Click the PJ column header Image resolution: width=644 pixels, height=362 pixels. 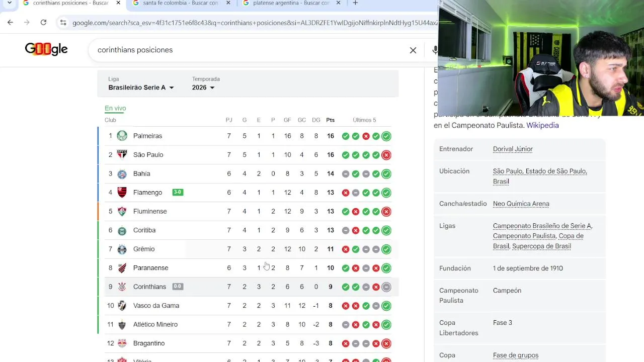click(x=229, y=120)
